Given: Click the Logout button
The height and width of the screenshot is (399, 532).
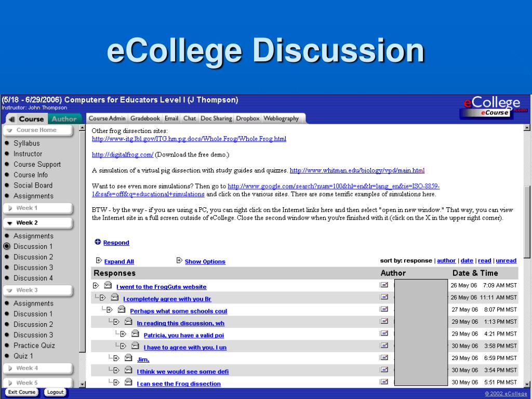Looking at the screenshot, I should (x=55, y=392).
